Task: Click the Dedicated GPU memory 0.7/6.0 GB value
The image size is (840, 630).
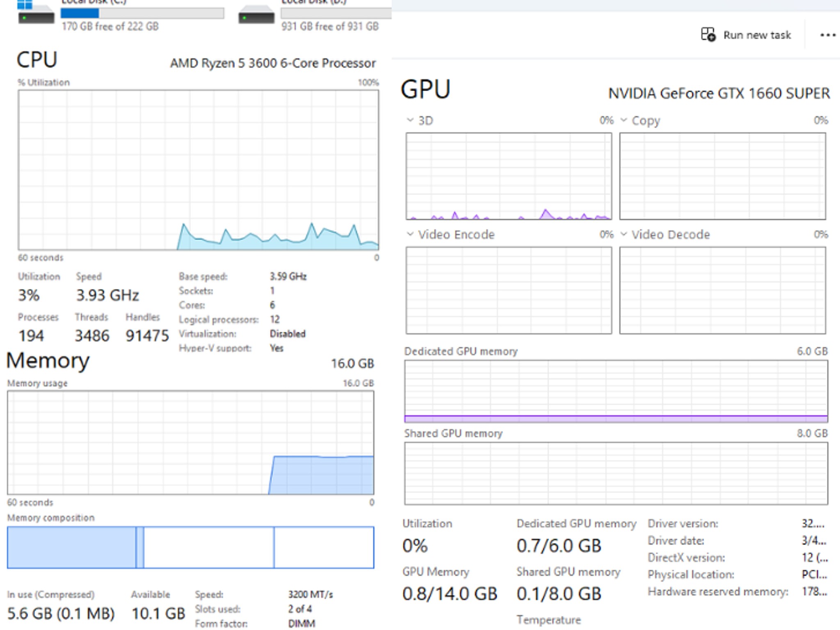Action: [559, 546]
